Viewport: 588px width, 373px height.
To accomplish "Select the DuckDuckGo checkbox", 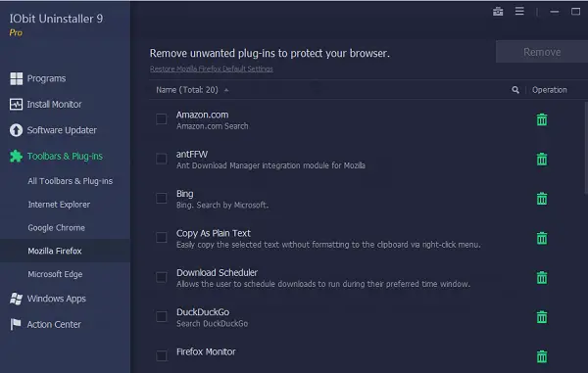I will (x=162, y=316).
